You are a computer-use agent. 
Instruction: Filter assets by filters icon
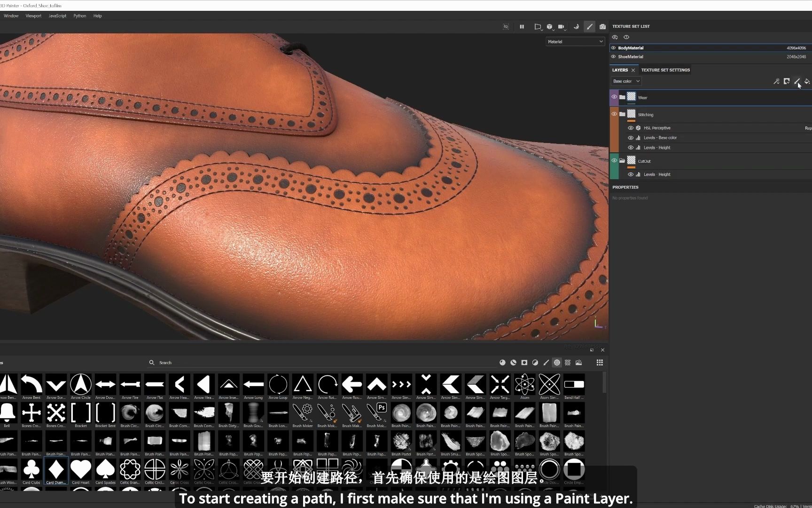tap(535, 363)
